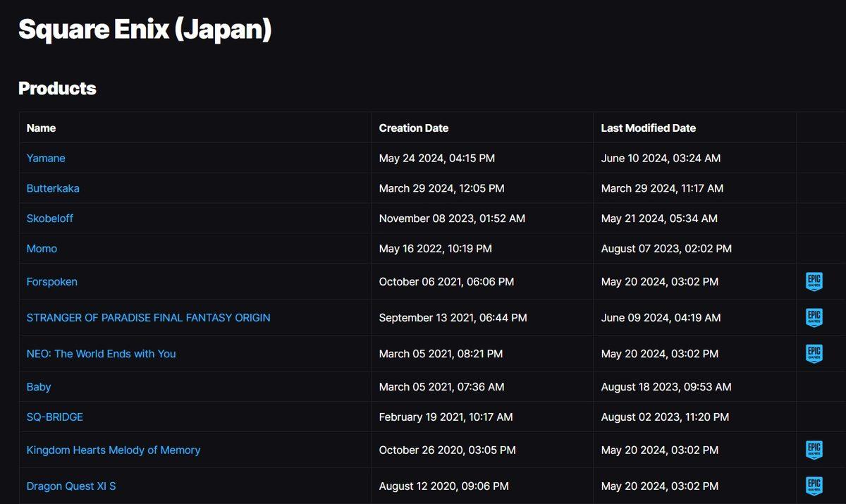Click Epic Games icon for Dragon Quest XI S
Image resolution: width=846 pixels, height=504 pixels.
click(x=814, y=486)
